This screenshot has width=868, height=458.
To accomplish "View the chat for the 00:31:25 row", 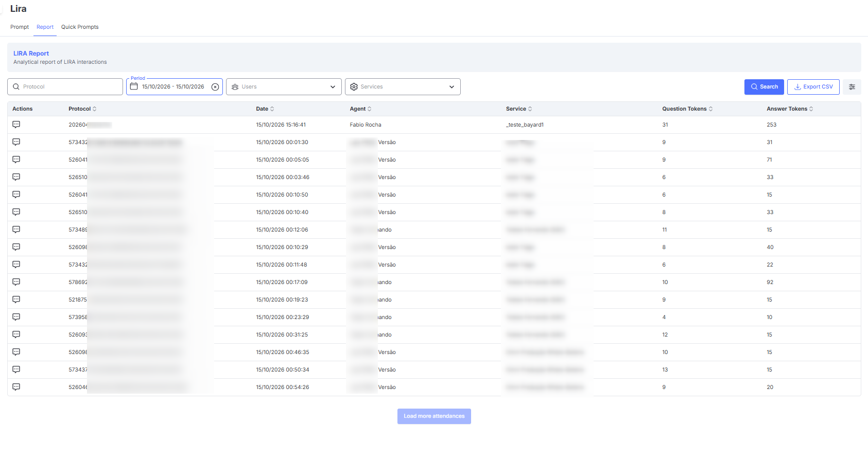I will coord(16,334).
